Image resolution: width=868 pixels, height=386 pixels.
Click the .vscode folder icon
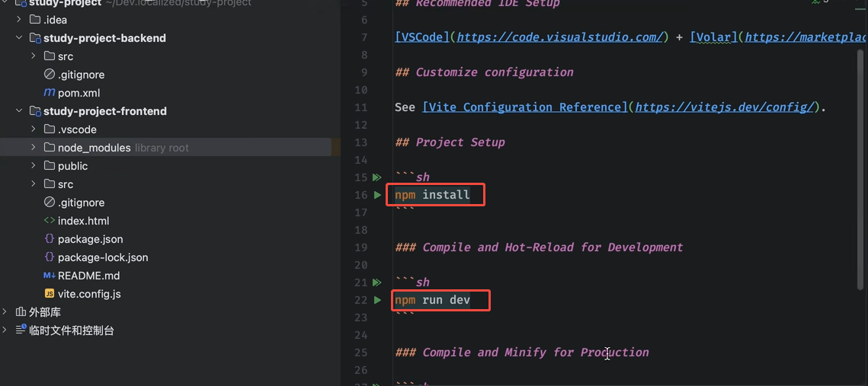click(x=50, y=129)
